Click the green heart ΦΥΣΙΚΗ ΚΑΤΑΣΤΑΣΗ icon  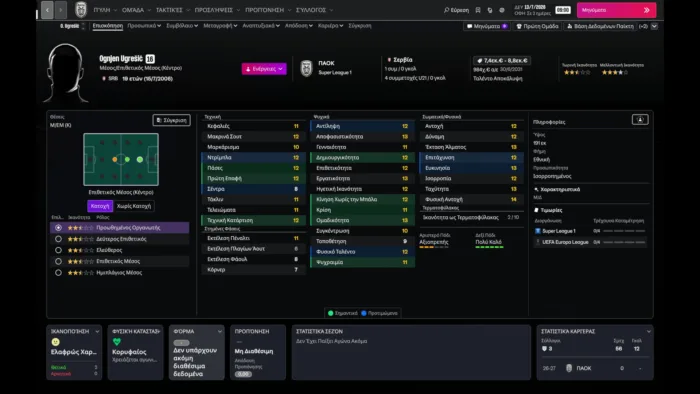[117, 342]
